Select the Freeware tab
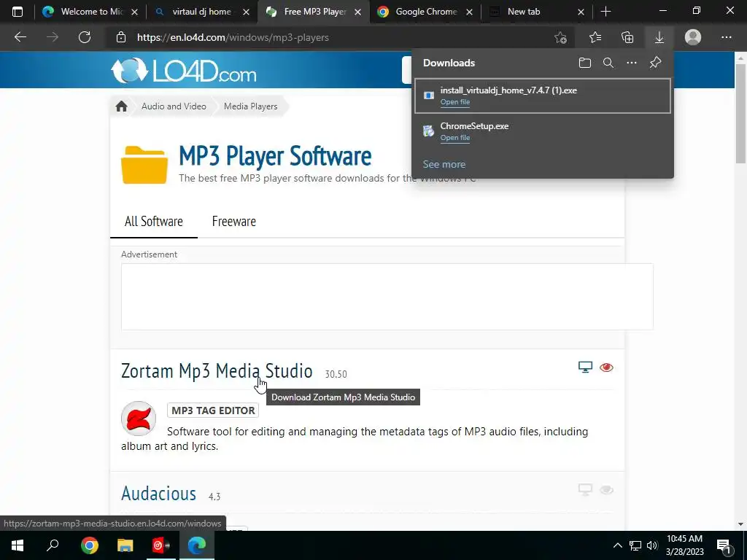This screenshot has width=747, height=560. coord(234,222)
